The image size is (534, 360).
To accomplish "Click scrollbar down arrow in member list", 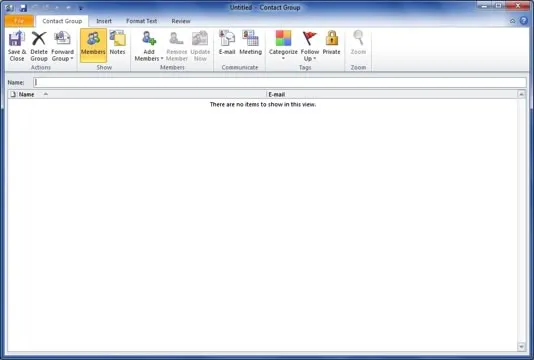I will tap(521, 347).
